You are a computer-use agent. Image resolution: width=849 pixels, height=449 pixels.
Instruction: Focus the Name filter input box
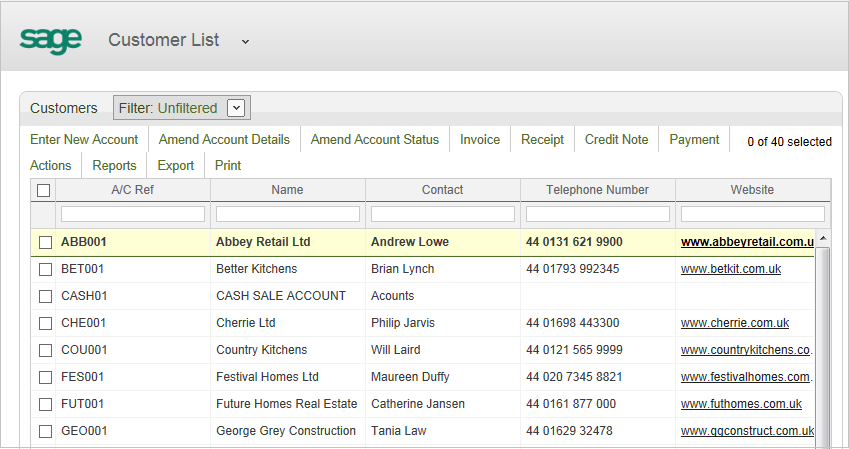288,214
